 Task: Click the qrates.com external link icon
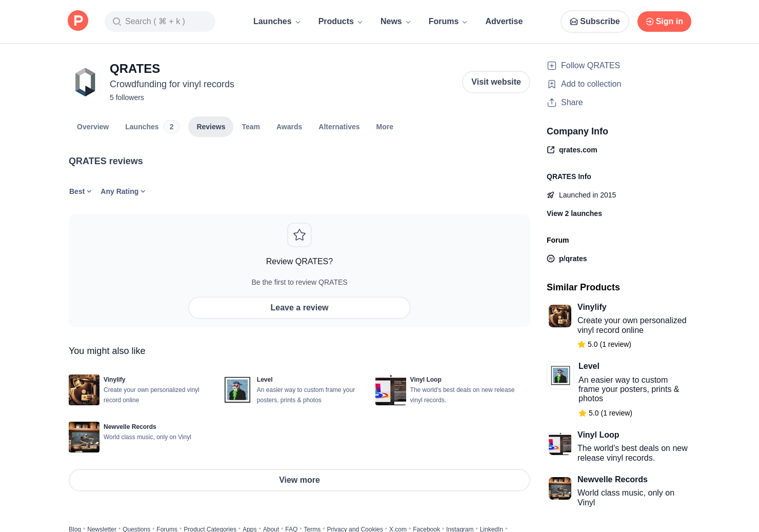pyautogui.click(x=551, y=150)
